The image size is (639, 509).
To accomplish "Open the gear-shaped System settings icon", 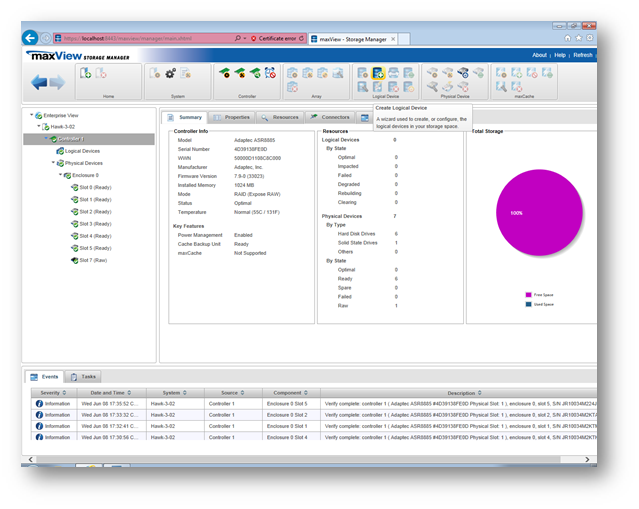I will tap(170, 73).
